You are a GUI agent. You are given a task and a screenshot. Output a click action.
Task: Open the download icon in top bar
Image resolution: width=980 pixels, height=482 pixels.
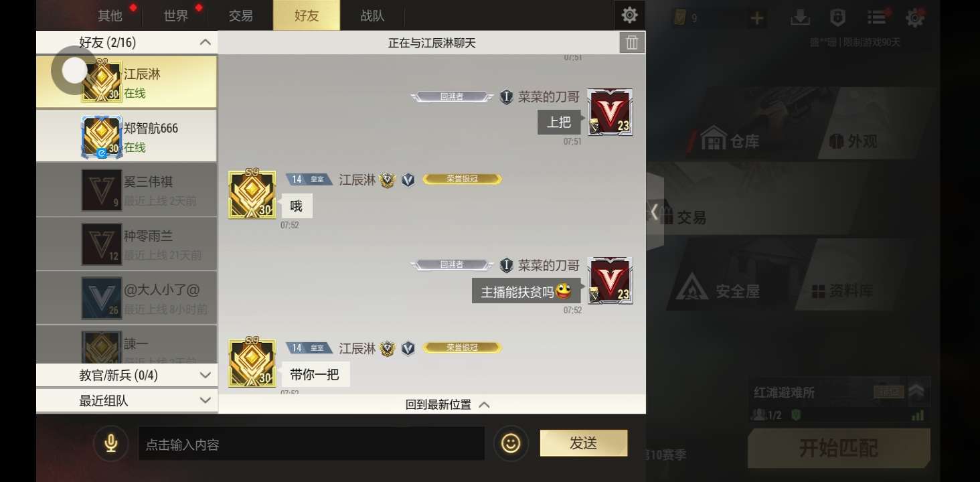[800, 17]
